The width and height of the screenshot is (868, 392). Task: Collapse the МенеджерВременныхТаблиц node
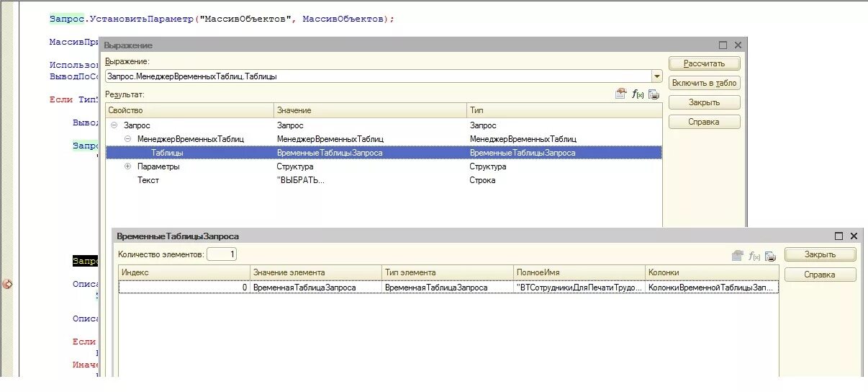click(x=127, y=139)
